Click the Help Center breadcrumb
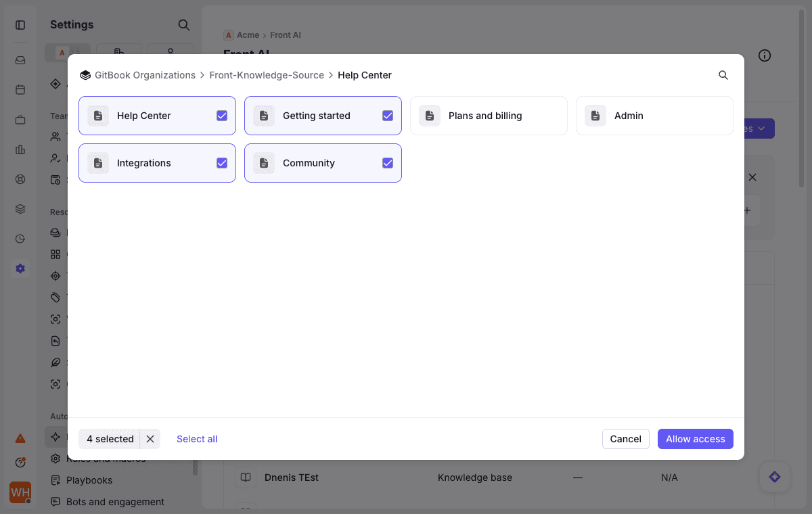Viewport: 812px width, 514px height. (x=365, y=75)
